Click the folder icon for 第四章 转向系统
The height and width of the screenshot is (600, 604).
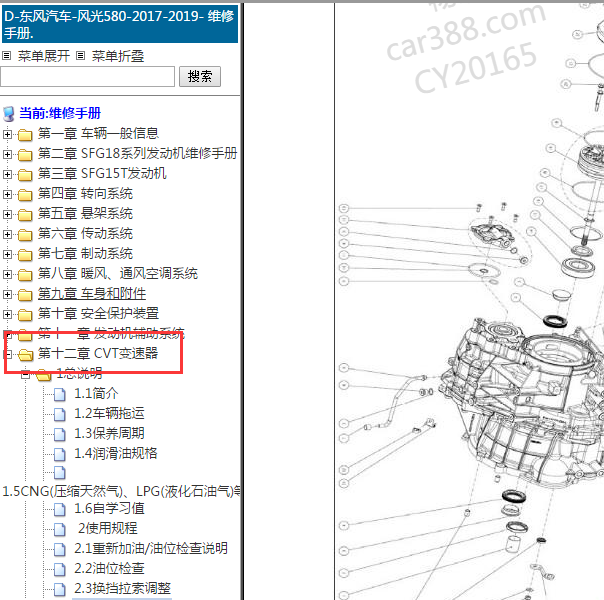[x=25, y=195]
